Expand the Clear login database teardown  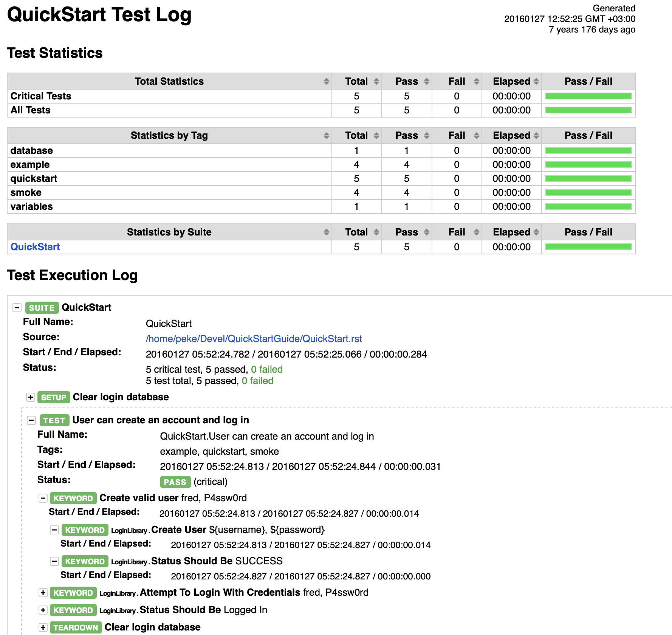(43, 627)
